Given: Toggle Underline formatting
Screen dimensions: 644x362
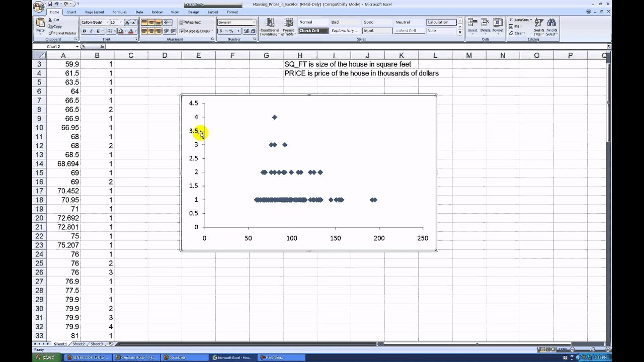Looking at the screenshot, I should [98, 31].
